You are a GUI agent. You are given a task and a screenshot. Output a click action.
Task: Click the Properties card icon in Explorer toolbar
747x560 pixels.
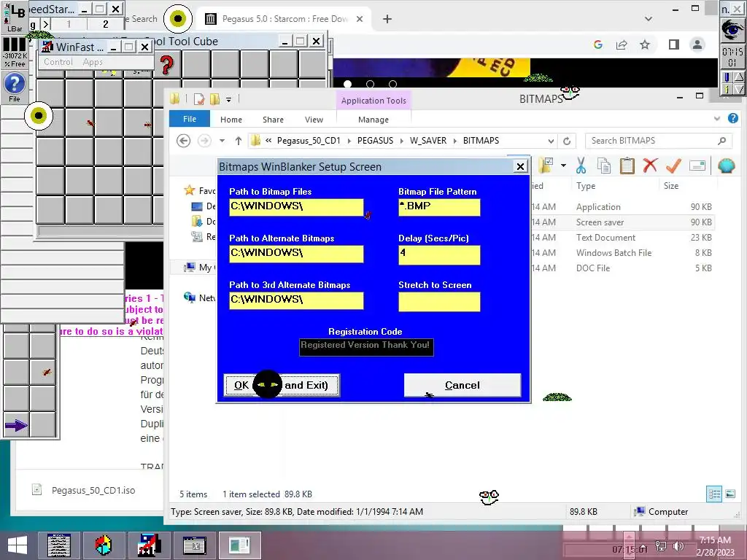(697, 166)
